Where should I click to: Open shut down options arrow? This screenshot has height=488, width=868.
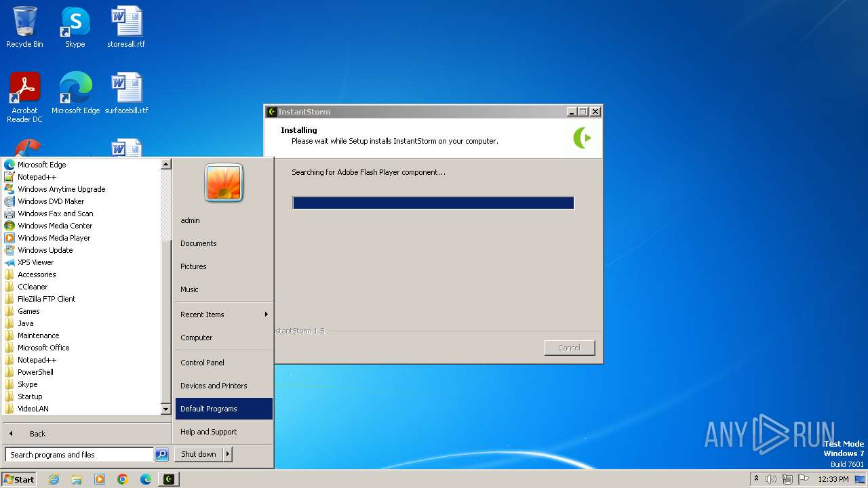(x=228, y=455)
